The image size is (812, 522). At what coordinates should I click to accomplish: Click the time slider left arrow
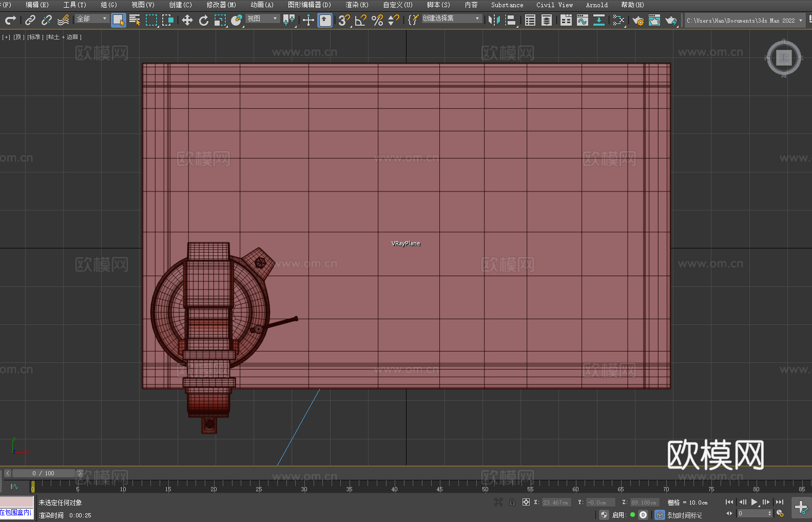pyautogui.click(x=7, y=473)
